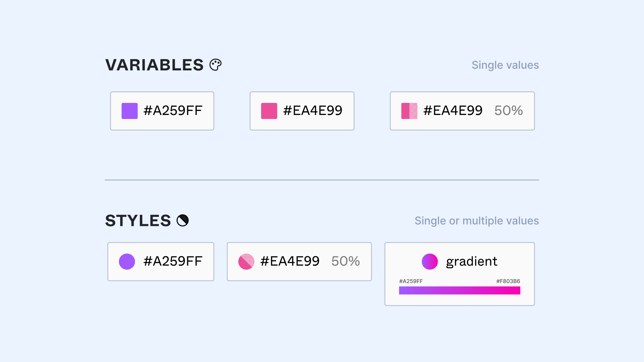This screenshot has width=644, height=362.
Task: Select the purple square swatch #A259FF
Action: (x=129, y=111)
